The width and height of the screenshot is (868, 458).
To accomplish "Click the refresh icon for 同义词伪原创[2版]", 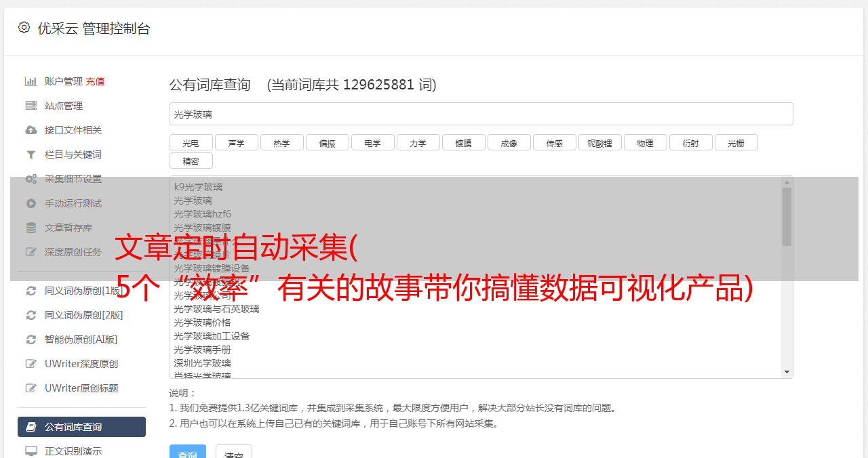I will pyautogui.click(x=31, y=315).
